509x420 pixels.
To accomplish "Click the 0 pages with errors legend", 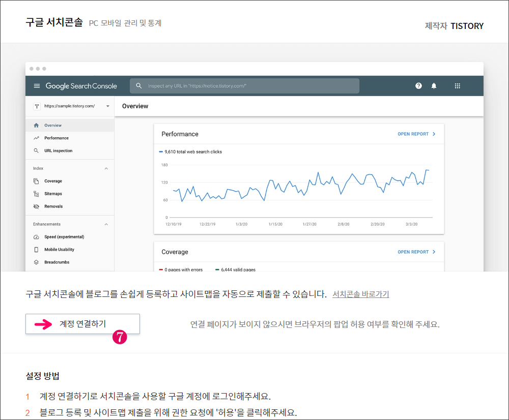I will pyautogui.click(x=181, y=269).
